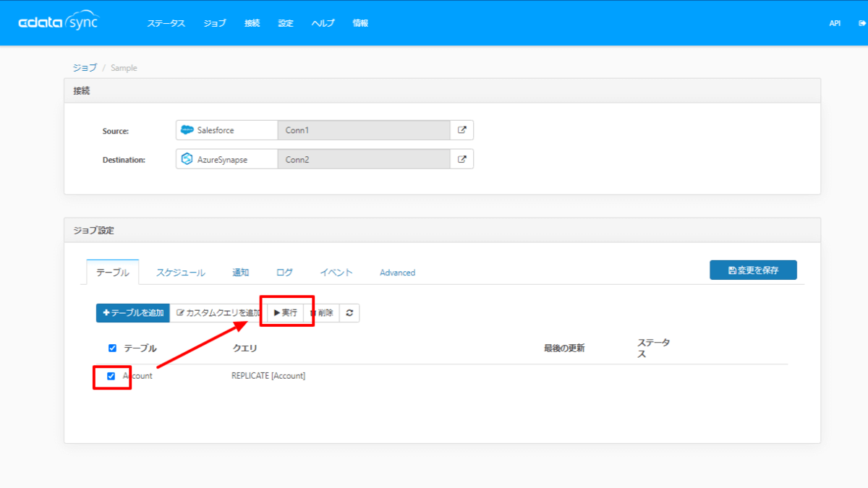Click the クエリ column header

(244, 348)
